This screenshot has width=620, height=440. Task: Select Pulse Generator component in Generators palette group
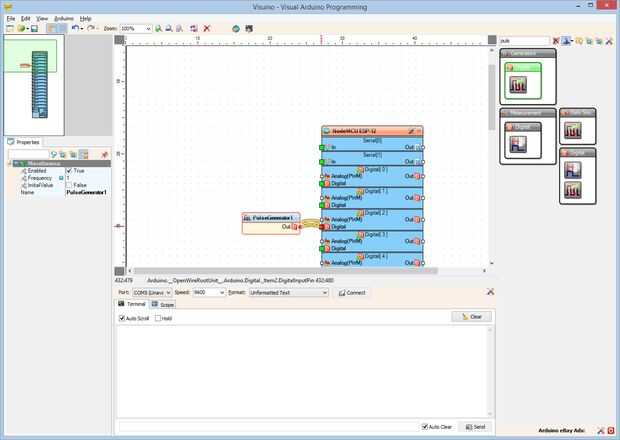pyautogui.click(x=518, y=85)
